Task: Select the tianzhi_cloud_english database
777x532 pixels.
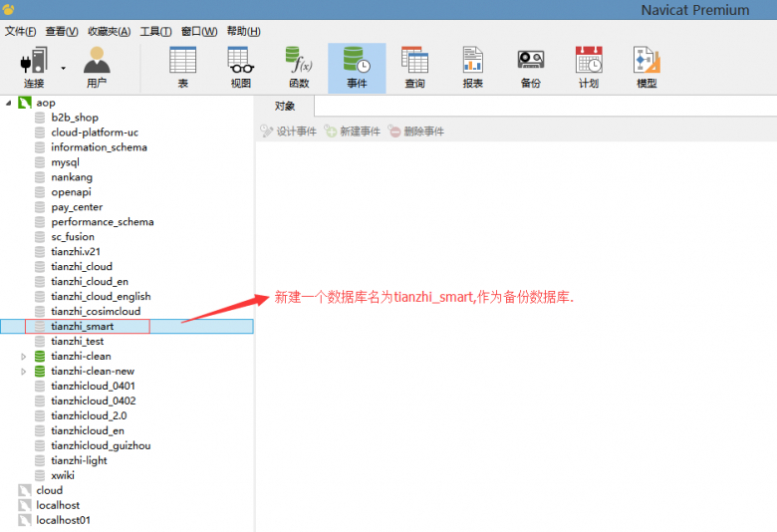Action: coord(101,296)
